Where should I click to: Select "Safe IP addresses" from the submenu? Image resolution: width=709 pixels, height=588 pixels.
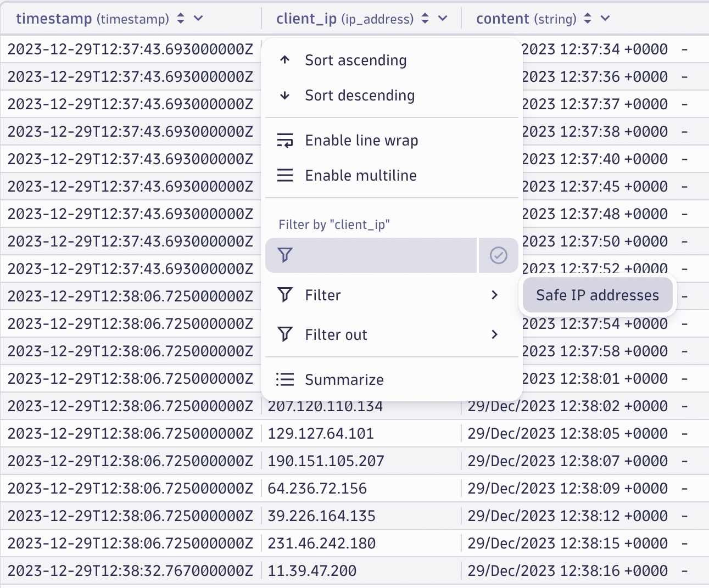coord(597,295)
